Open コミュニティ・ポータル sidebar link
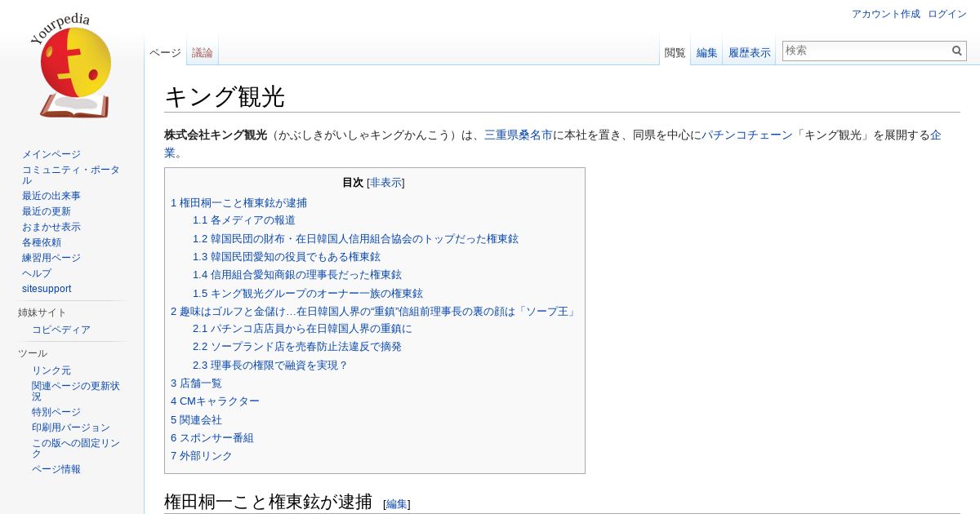Viewport: 980px width, 514px height. [x=71, y=175]
